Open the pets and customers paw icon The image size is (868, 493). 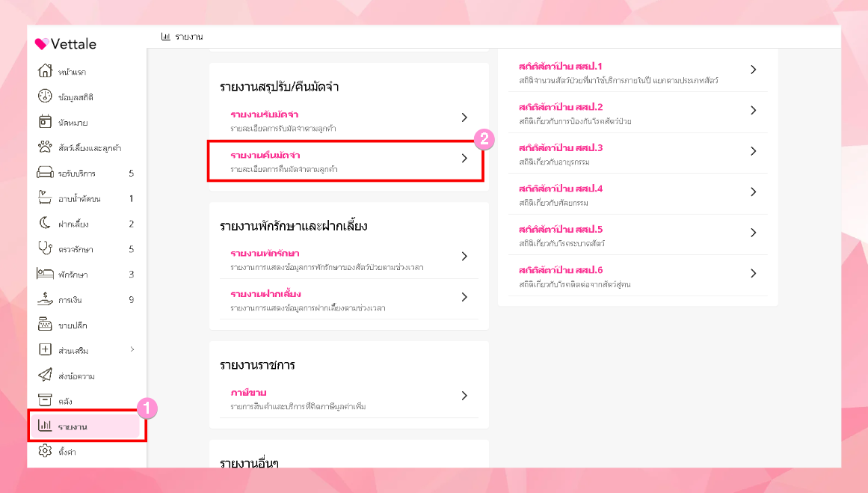45,147
